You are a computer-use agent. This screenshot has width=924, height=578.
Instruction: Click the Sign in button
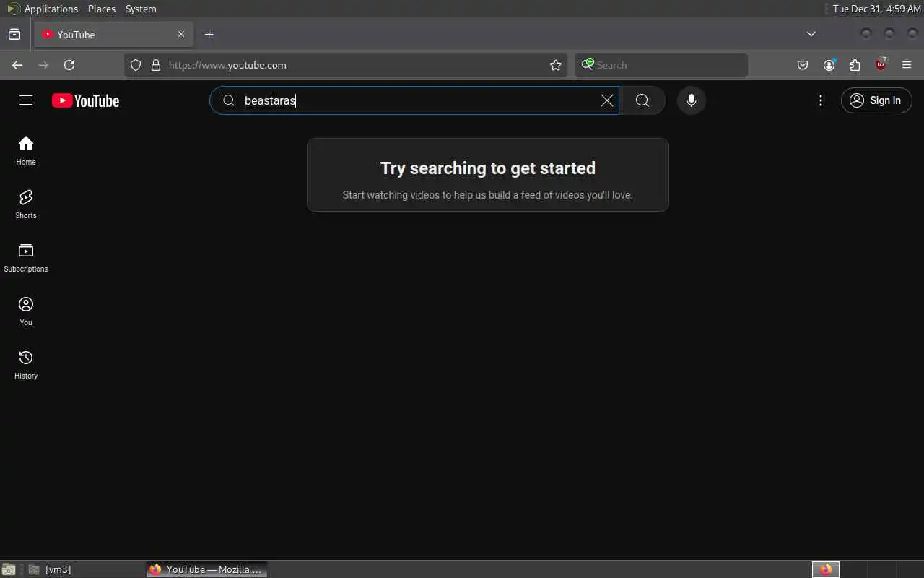[x=876, y=100]
